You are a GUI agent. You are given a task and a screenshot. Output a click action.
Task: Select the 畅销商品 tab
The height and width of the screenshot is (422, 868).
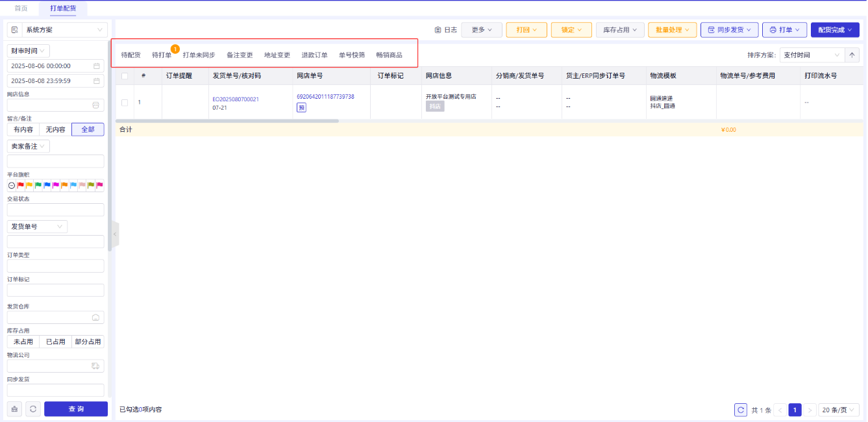389,55
